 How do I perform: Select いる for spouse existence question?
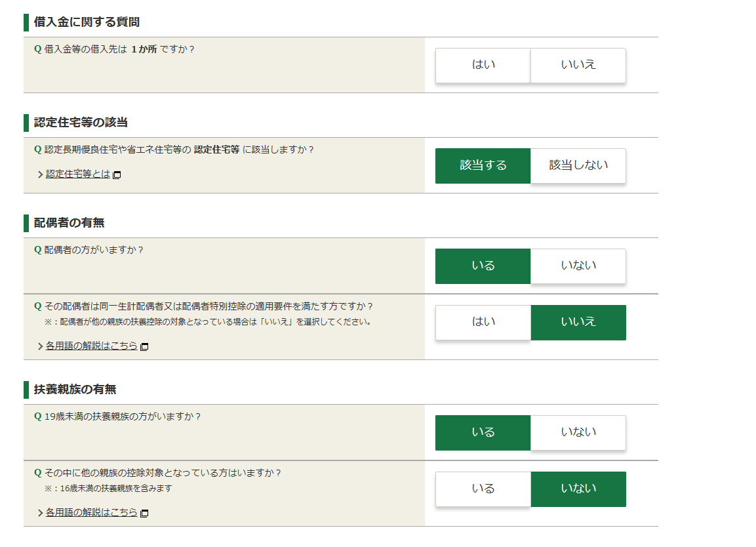pyautogui.click(x=483, y=266)
